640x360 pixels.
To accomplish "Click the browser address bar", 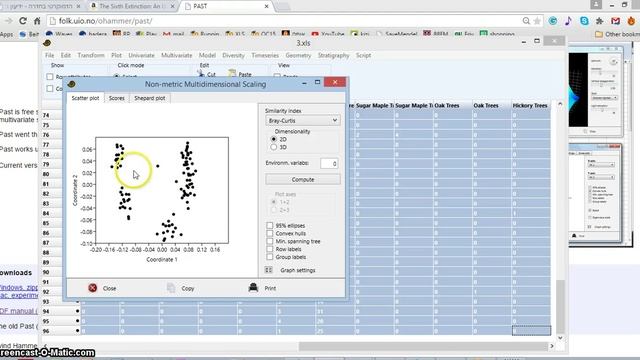I will pos(286,21).
